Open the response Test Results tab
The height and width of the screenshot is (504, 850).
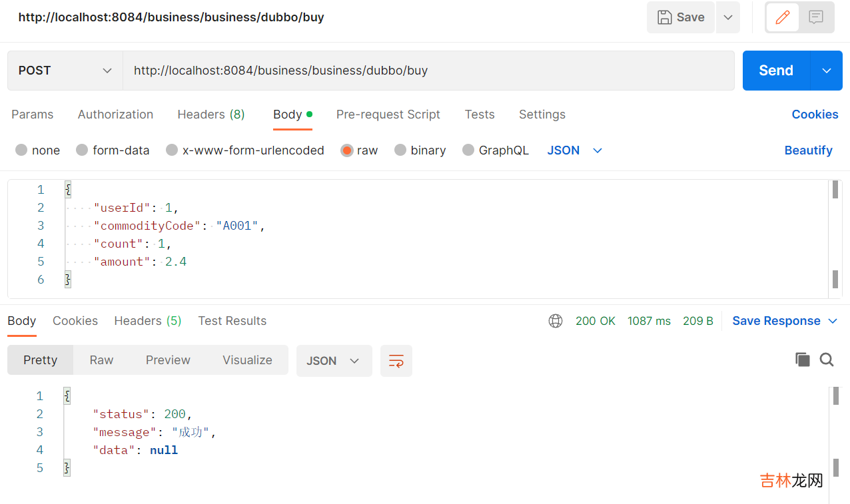tap(232, 321)
